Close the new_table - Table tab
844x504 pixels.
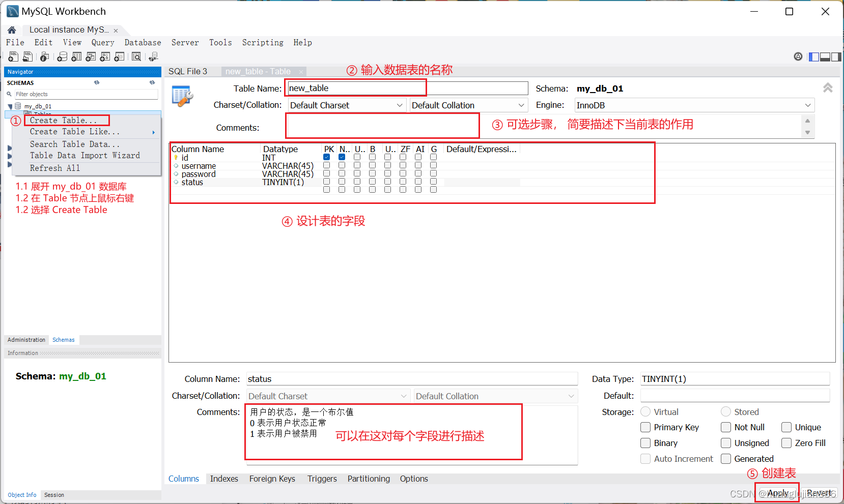[x=301, y=72]
